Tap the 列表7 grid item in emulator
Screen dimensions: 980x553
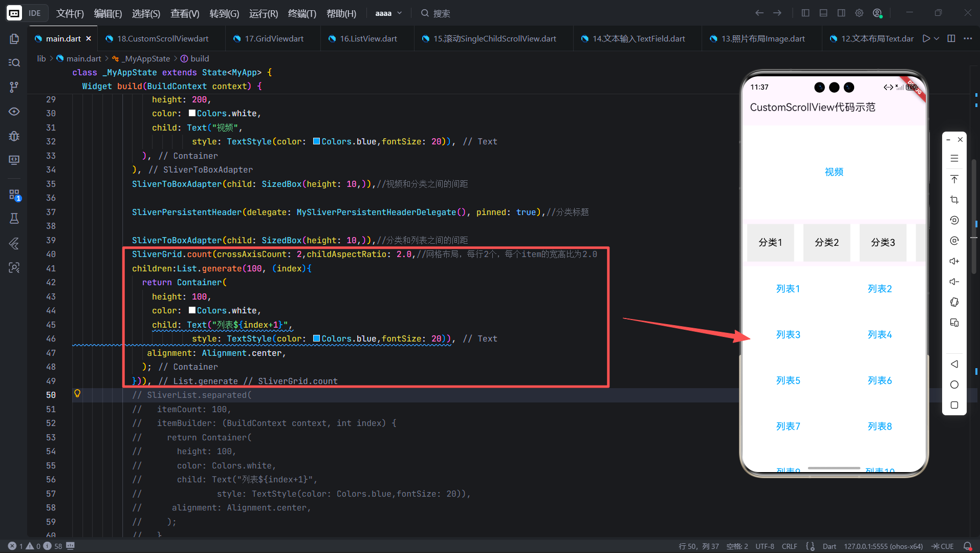(788, 427)
